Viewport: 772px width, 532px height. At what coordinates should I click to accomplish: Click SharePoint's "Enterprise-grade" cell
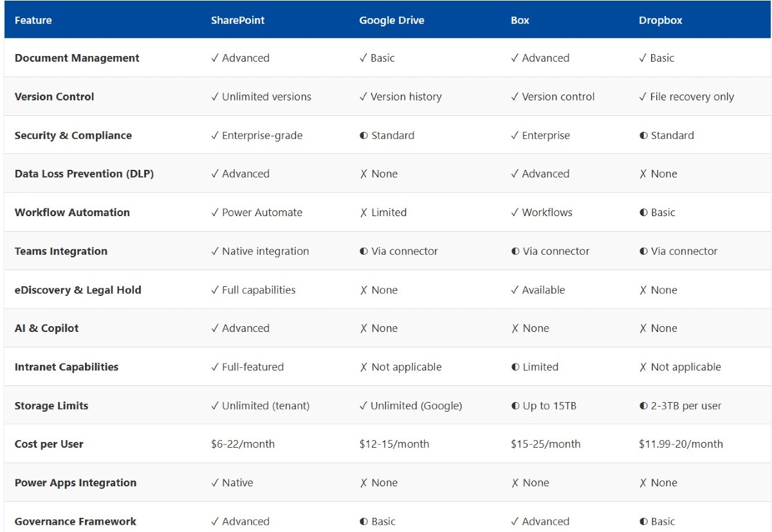[257, 135]
